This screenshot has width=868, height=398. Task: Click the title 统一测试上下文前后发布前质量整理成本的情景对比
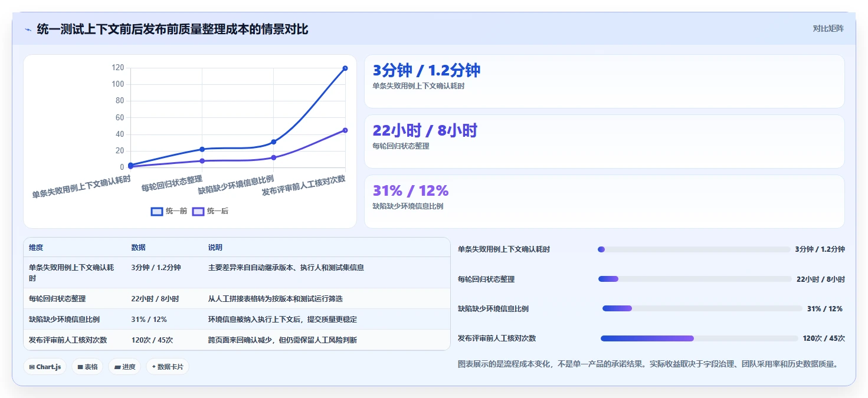[x=173, y=29]
